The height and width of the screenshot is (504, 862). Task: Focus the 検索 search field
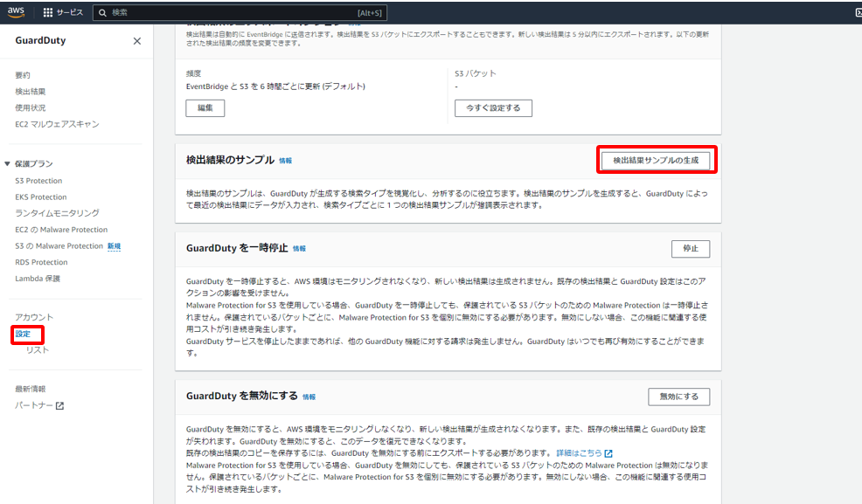(x=240, y=12)
